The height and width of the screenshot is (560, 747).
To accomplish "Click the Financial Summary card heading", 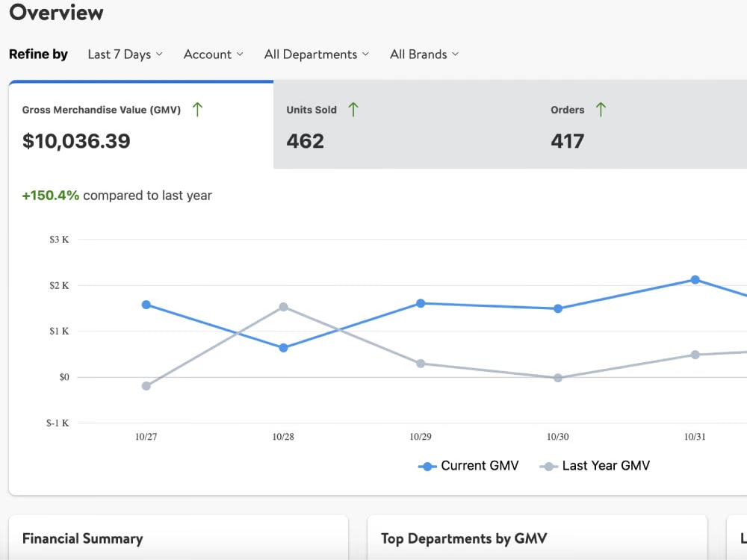I will (x=82, y=538).
